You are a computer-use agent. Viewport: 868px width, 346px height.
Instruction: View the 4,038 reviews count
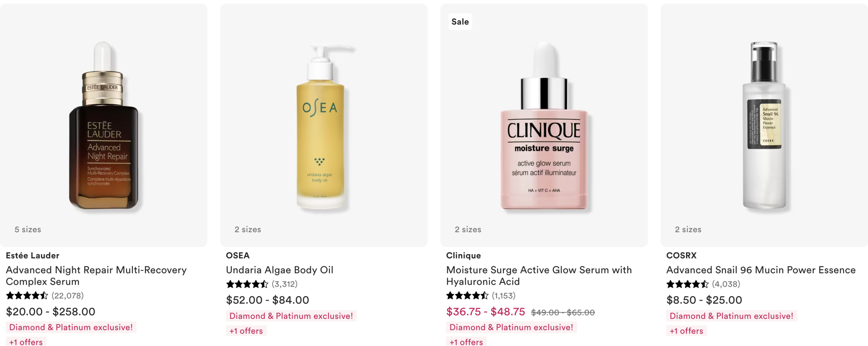point(726,284)
